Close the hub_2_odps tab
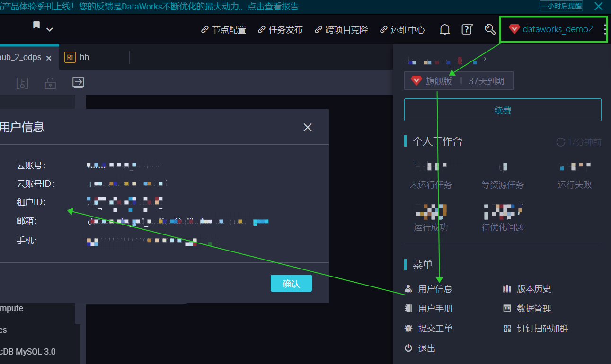The image size is (611, 364). 49,58
